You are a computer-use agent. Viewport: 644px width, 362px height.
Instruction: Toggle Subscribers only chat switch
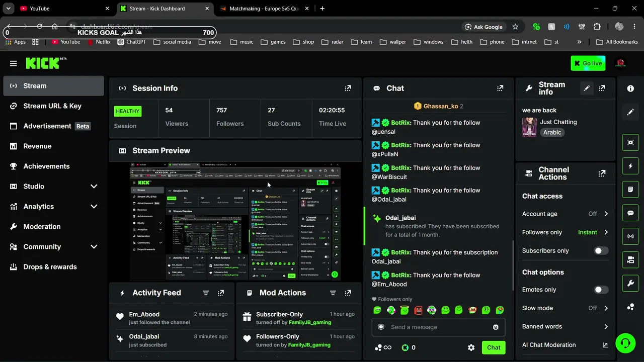[601, 251]
